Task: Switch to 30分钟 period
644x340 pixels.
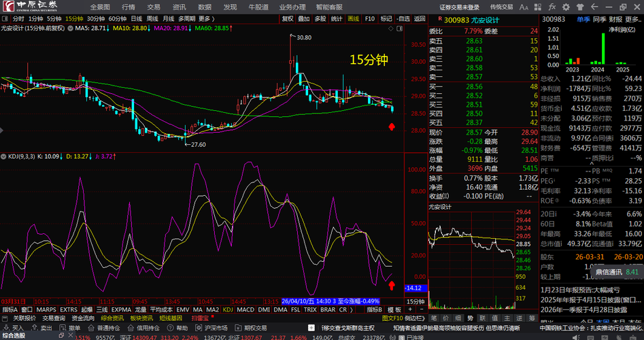Action: (x=96, y=18)
